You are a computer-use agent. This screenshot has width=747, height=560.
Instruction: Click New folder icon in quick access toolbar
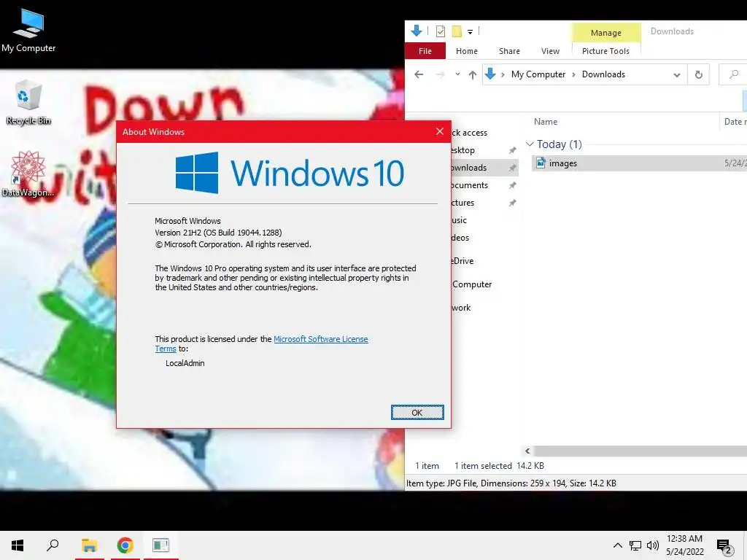point(457,31)
